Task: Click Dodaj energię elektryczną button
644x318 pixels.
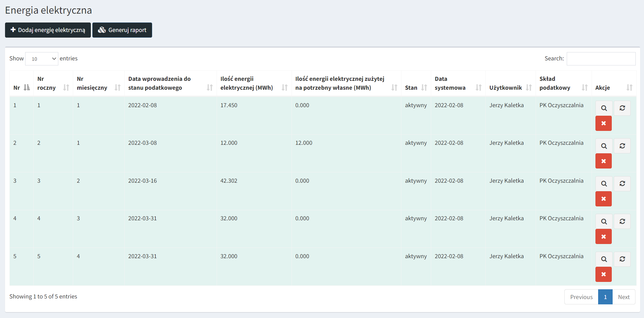Action: 48,30
